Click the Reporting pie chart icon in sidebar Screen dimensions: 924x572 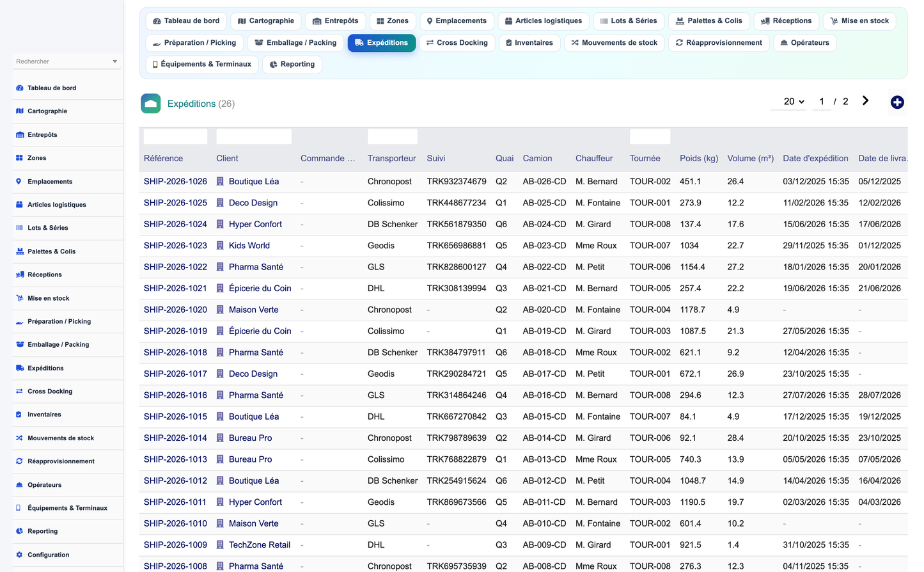tap(19, 532)
